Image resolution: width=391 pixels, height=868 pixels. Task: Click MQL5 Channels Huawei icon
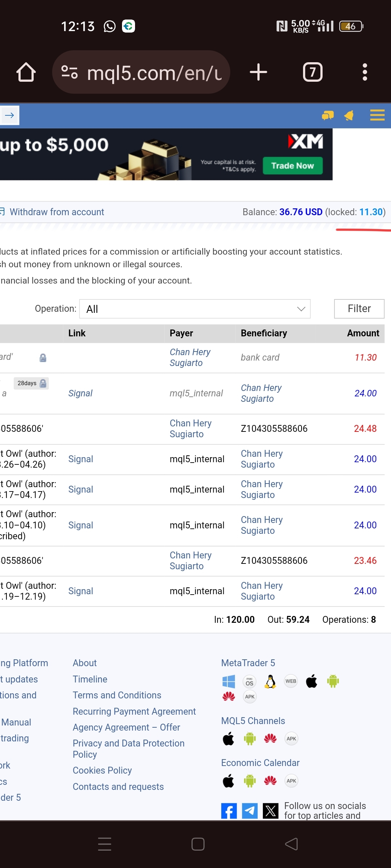click(270, 739)
